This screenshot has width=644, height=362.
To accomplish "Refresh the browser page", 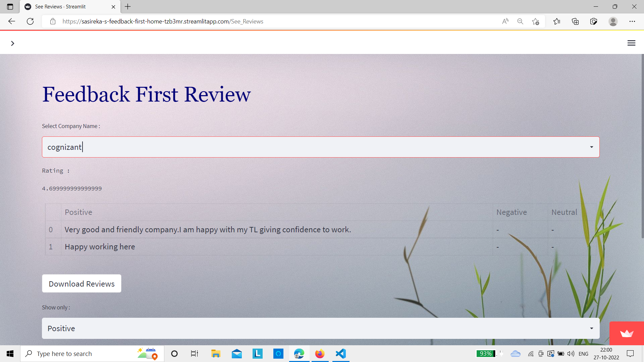I will coord(30,21).
